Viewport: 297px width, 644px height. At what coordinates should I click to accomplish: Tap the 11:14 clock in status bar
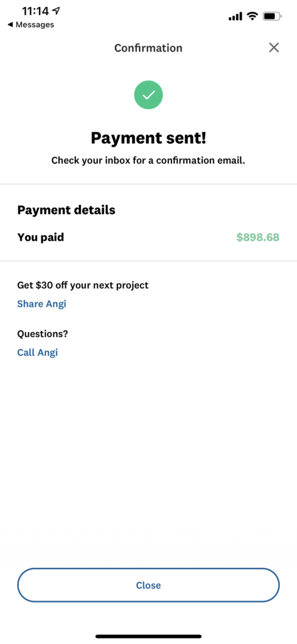pyautogui.click(x=35, y=11)
